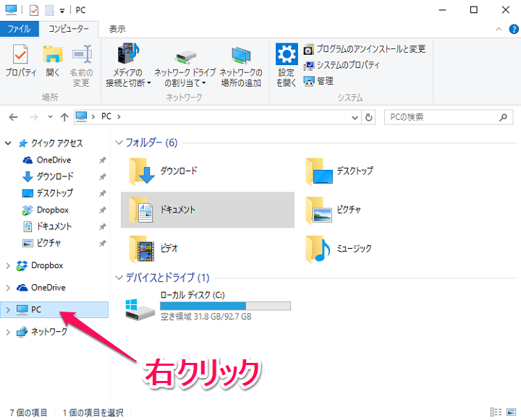Open Customize Quick Access Toolbar dropdown
Image resolution: width=521 pixels, height=420 pixels.
point(62,11)
